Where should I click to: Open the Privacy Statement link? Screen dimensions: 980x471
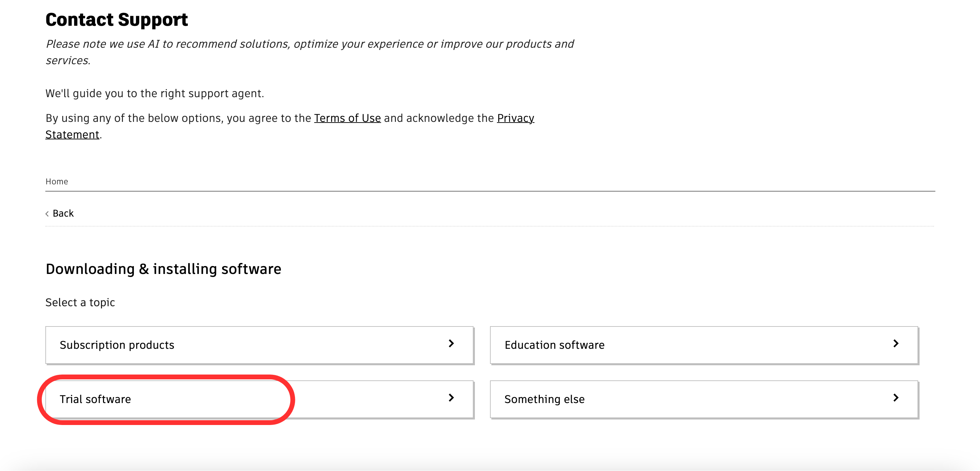point(515,118)
